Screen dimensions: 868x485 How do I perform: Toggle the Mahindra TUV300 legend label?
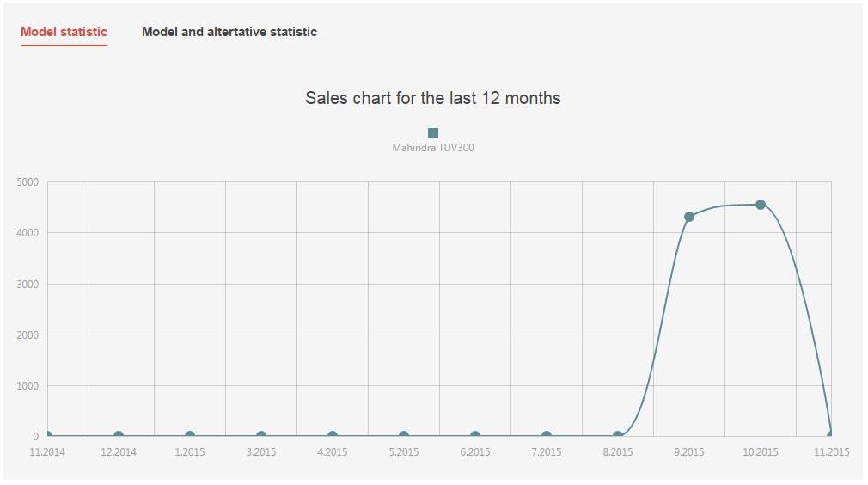tap(433, 148)
